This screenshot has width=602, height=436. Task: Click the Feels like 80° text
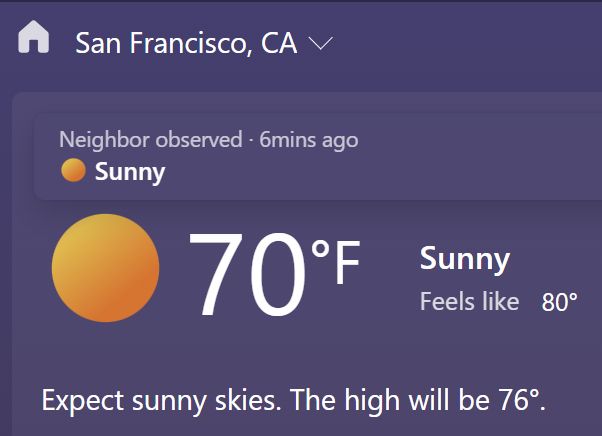(499, 301)
